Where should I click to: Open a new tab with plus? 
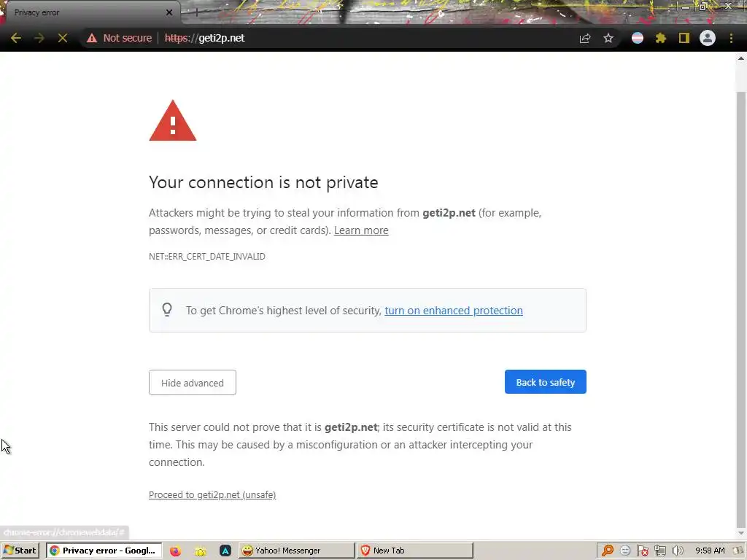pyautogui.click(x=196, y=13)
